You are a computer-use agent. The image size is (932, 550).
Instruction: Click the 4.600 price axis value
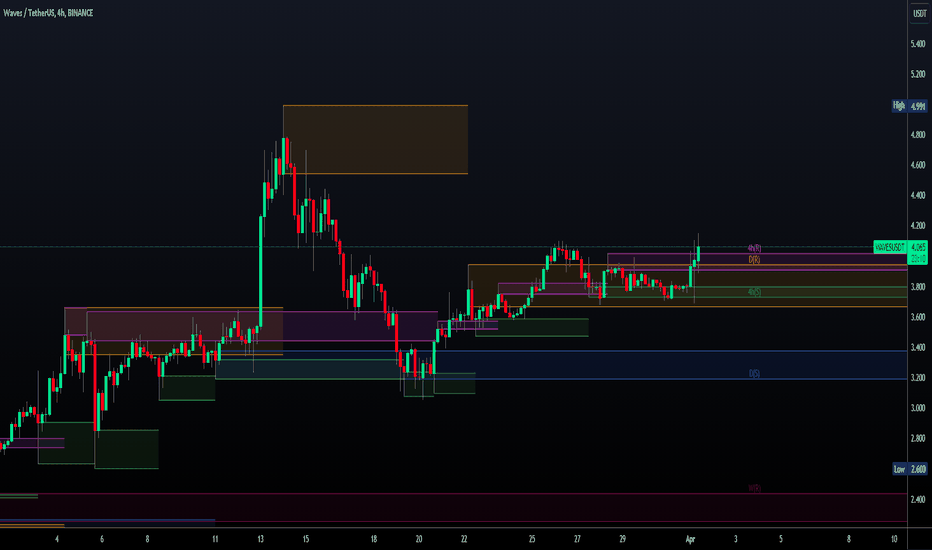pos(918,165)
